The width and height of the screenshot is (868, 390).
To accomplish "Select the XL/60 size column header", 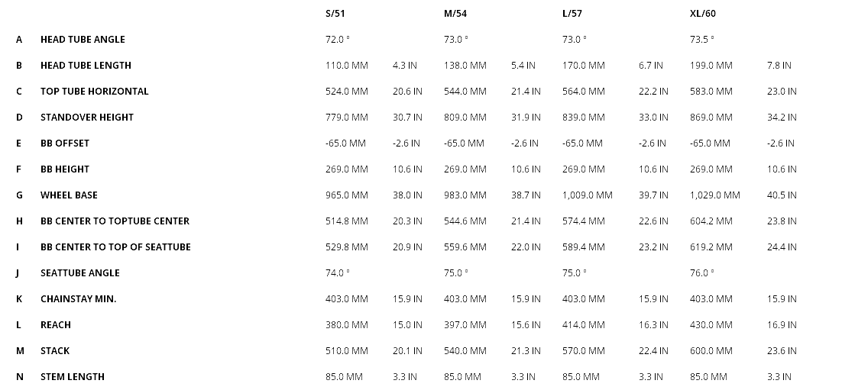I will tap(702, 13).
